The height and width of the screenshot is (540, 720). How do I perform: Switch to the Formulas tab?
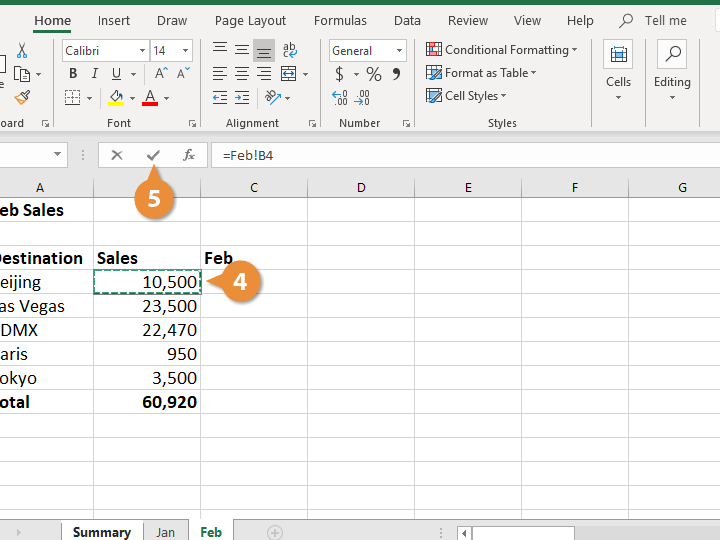click(340, 21)
